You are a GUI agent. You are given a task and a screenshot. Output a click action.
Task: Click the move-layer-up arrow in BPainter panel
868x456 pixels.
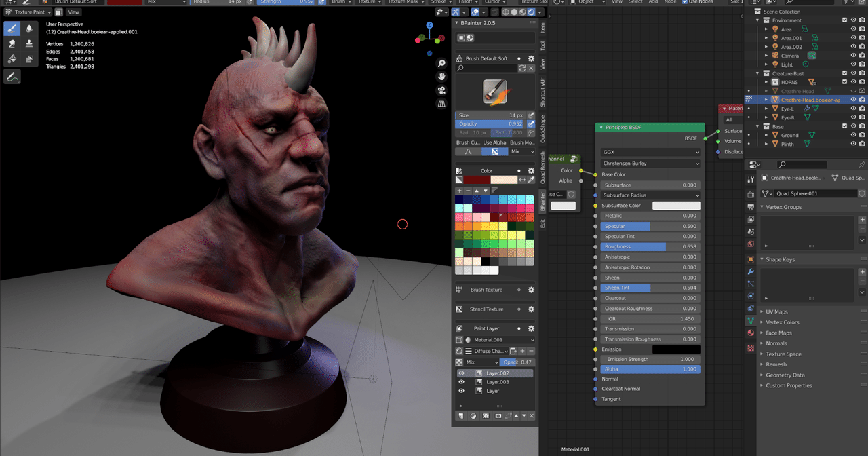coord(515,415)
